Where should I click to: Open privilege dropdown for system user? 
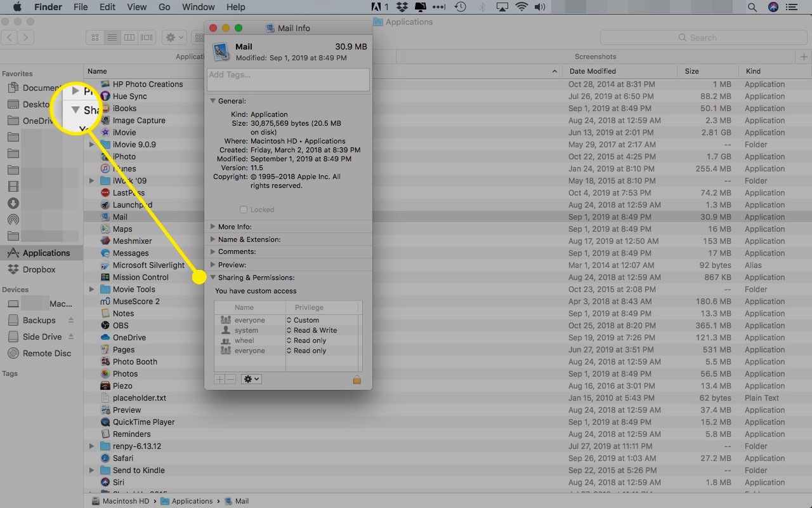pyautogui.click(x=312, y=330)
